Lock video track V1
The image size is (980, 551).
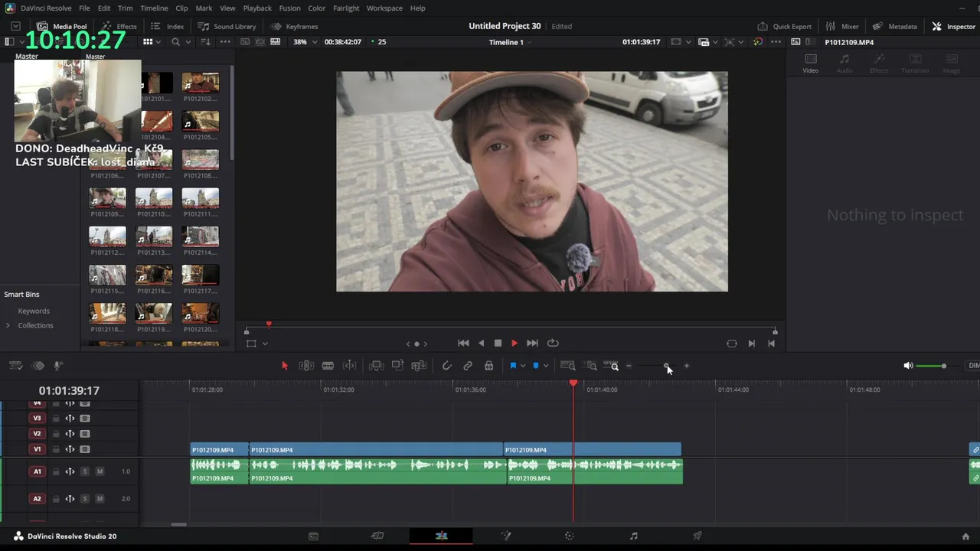56,449
